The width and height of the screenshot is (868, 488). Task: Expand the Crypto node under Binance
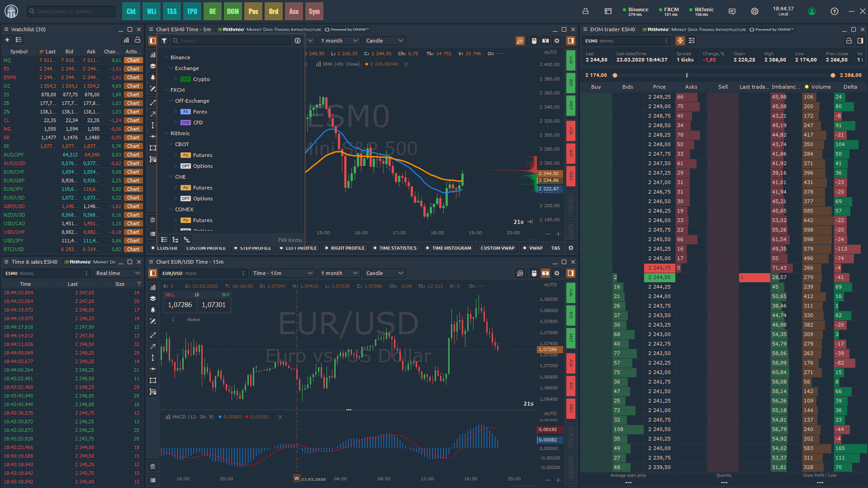click(x=175, y=79)
